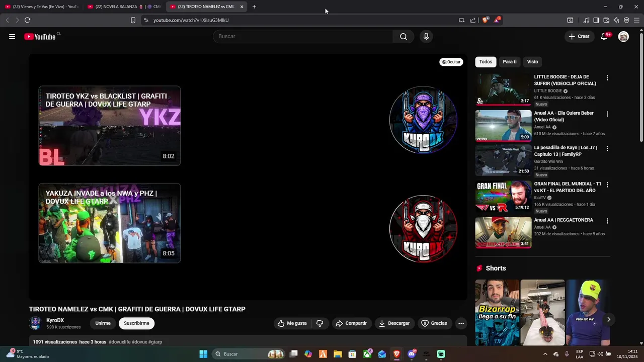Open the new tab plus button
The image size is (644, 362).
254,7
